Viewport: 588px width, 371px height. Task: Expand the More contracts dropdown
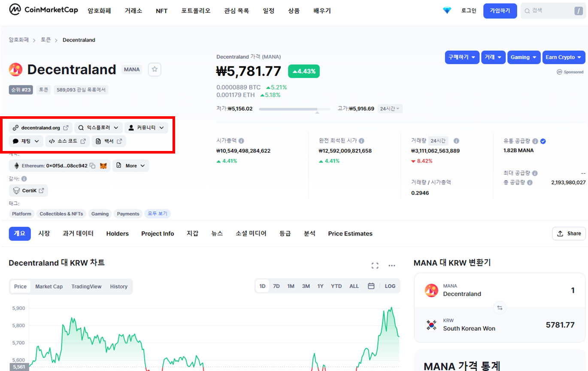131,166
